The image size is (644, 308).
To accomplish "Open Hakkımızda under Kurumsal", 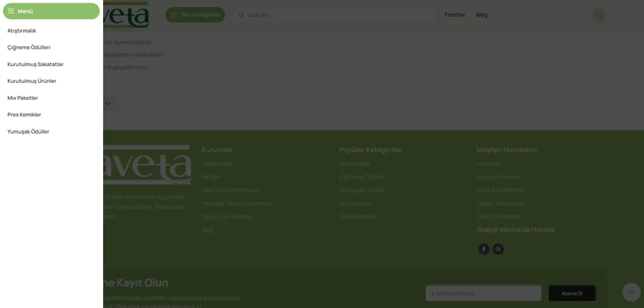I will point(217,164).
